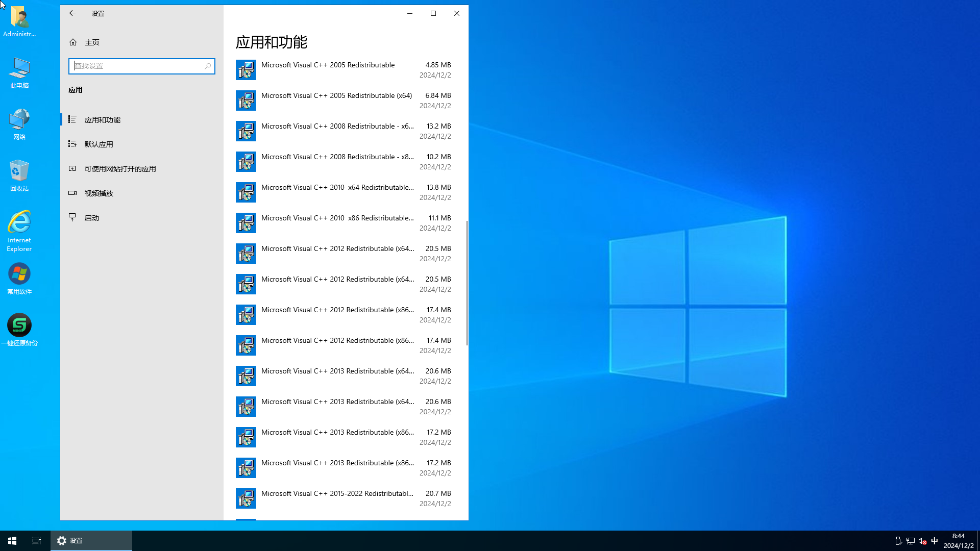This screenshot has width=980, height=551.
Task: Select the Internet Explorer desktop icon
Action: 19,231
